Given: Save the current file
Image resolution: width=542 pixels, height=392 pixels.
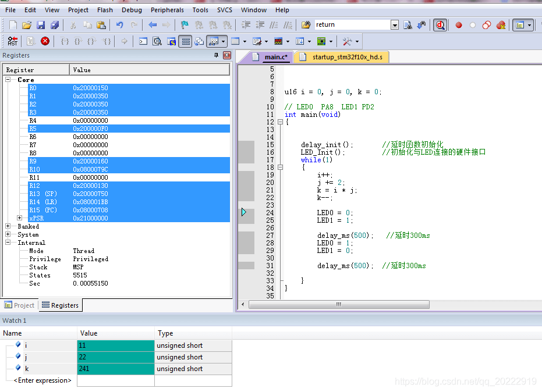Looking at the screenshot, I should [x=41, y=25].
